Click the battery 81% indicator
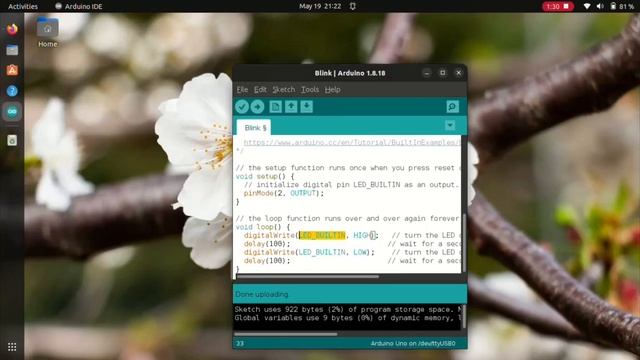The height and width of the screenshot is (360, 640). tap(622, 6)
